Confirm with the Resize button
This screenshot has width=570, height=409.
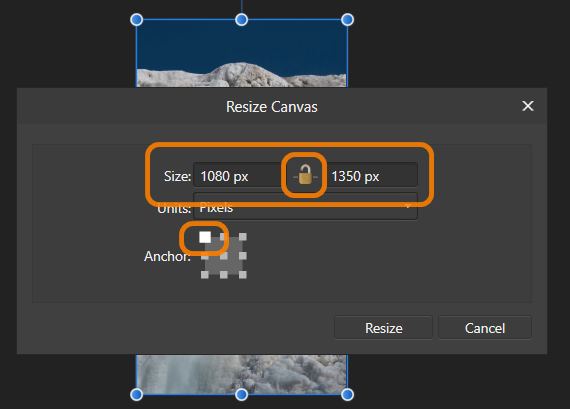coord(384,328)
